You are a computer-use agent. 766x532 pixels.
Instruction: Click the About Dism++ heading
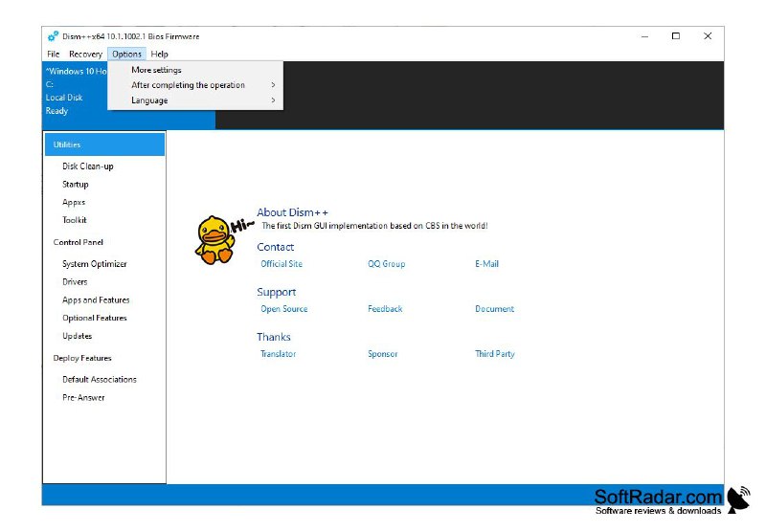tap(292, 212)
